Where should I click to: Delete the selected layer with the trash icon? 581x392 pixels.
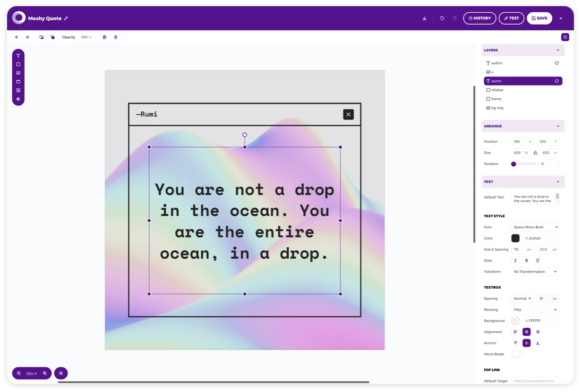(x=116, y=37)
